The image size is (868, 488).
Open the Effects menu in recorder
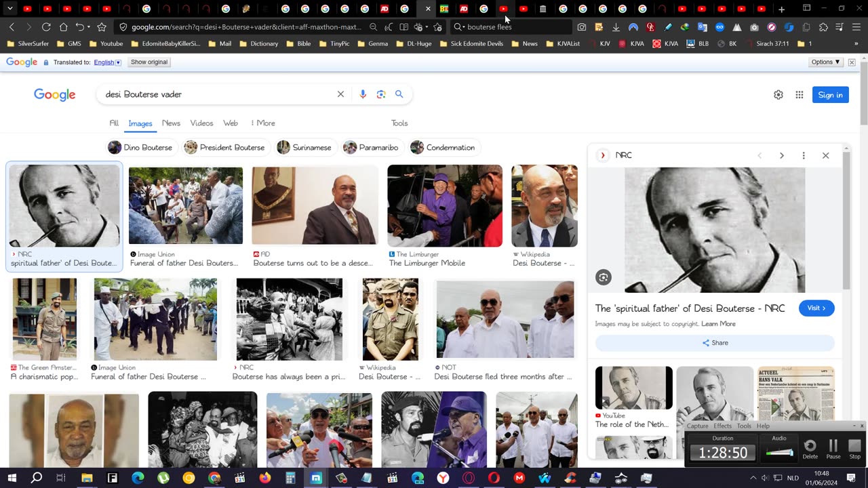(722, 426)
